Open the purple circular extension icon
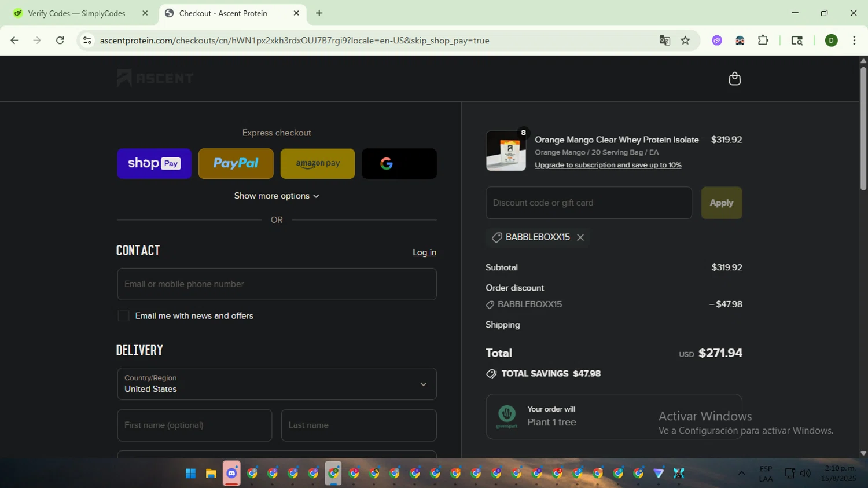This screenshot has width=868, height=488. pyautogui.click(x=717, y=41)
